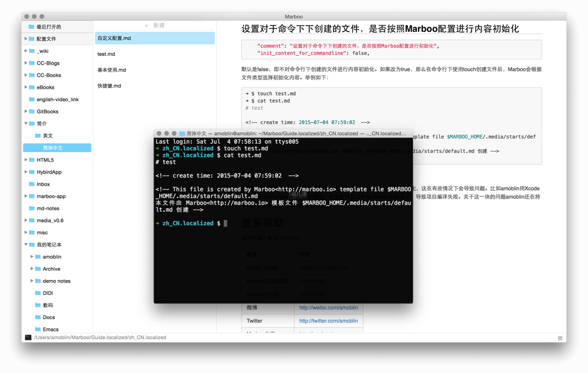The width and height of the screenshot is (588, 373).
Task: Click the Twitter table cell
Action: click(268, 321)
